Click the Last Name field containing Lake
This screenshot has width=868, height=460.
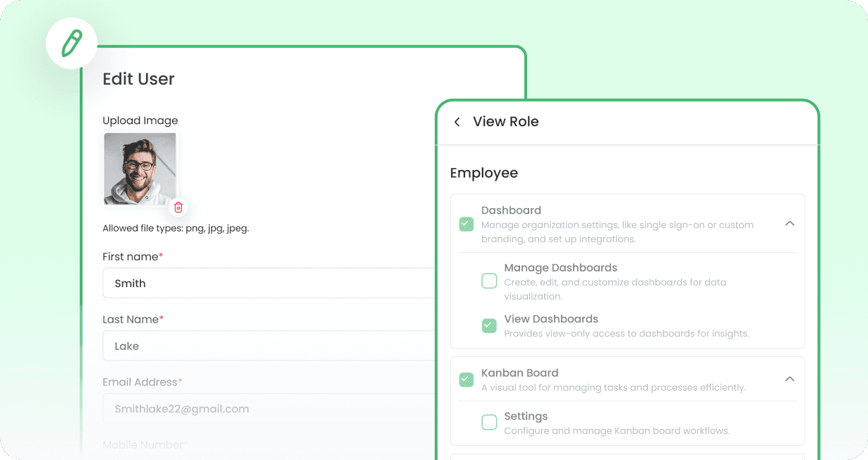(269, 346)
